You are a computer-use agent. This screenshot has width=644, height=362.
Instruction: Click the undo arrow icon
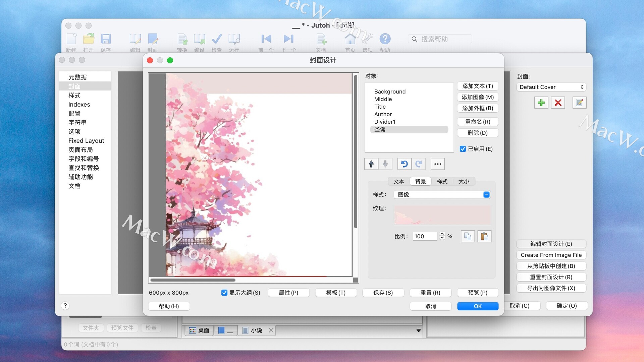[404, 164]
